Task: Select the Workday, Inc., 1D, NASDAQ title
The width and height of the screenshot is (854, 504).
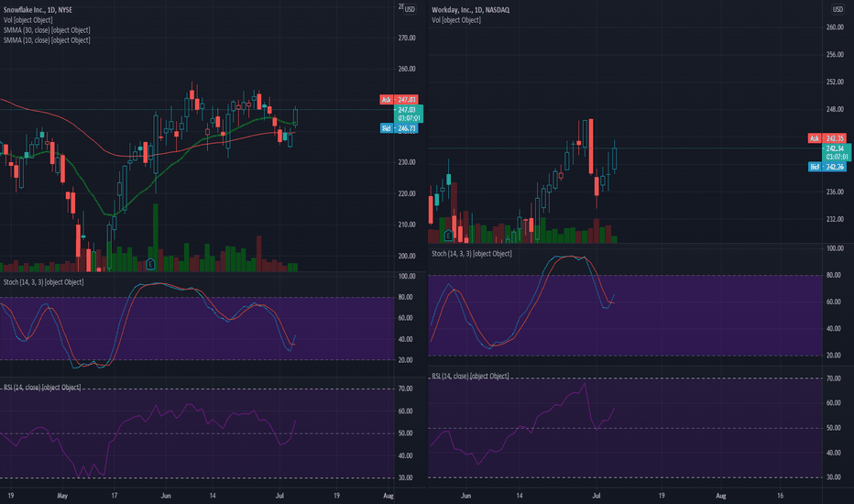Action: (x=471, y=10)
